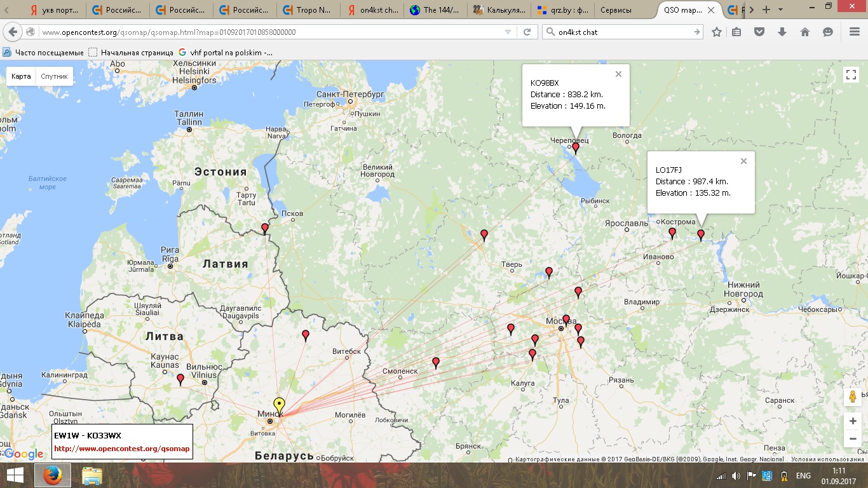Screen dimensions: 868x488
Task: Open the list all tabs dropdown
Action: (x=782, y=10)
